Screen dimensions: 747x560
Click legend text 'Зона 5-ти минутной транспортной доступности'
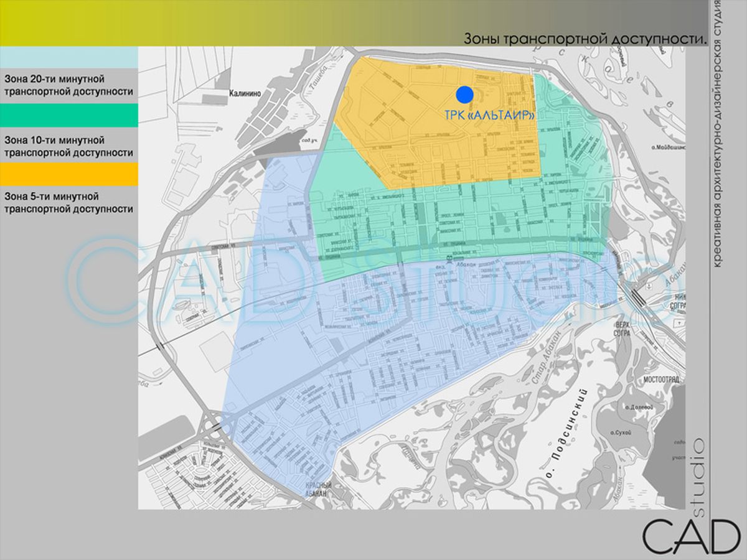[68, 203]
